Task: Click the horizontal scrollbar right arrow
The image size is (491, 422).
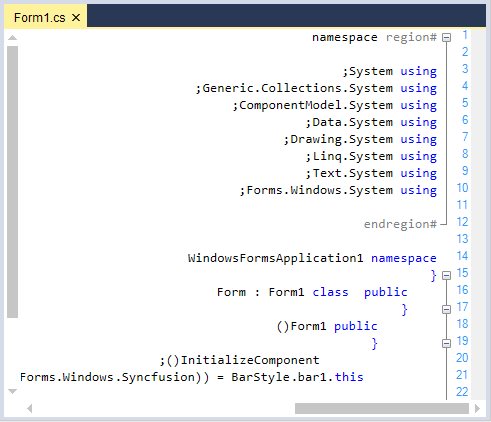Action: click(x=477, y=408)
